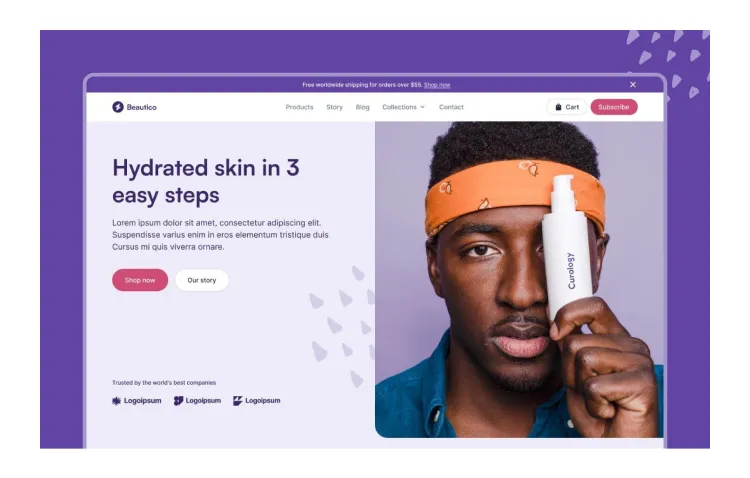Click the first Logoipsum splat logo icon
The width and height of the screenshot is (750, 478).
click(116, 401)
